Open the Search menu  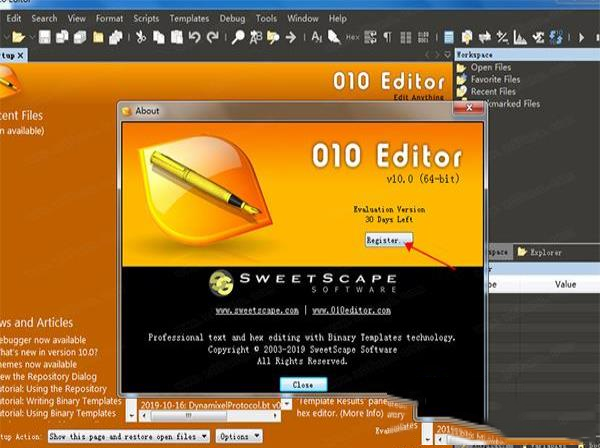point(44,18)
